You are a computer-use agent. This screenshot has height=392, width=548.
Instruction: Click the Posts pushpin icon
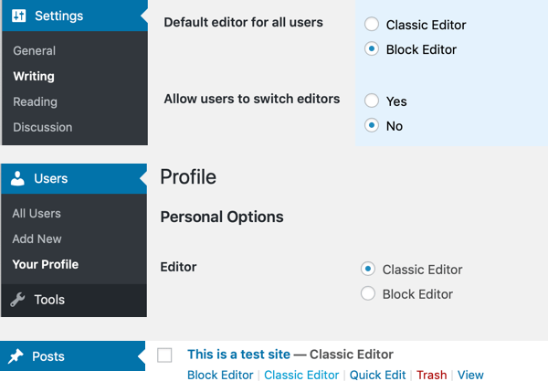pyautogui.click(x=16, y=356)
